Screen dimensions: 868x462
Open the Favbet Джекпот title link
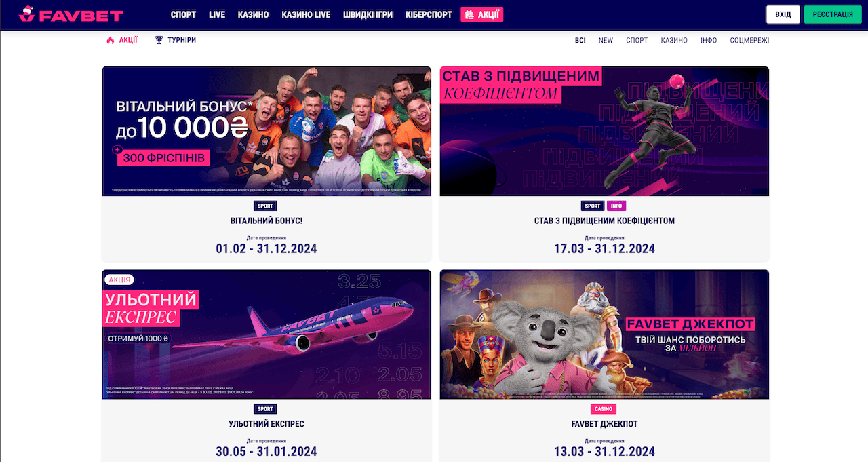tap(604, 424)
